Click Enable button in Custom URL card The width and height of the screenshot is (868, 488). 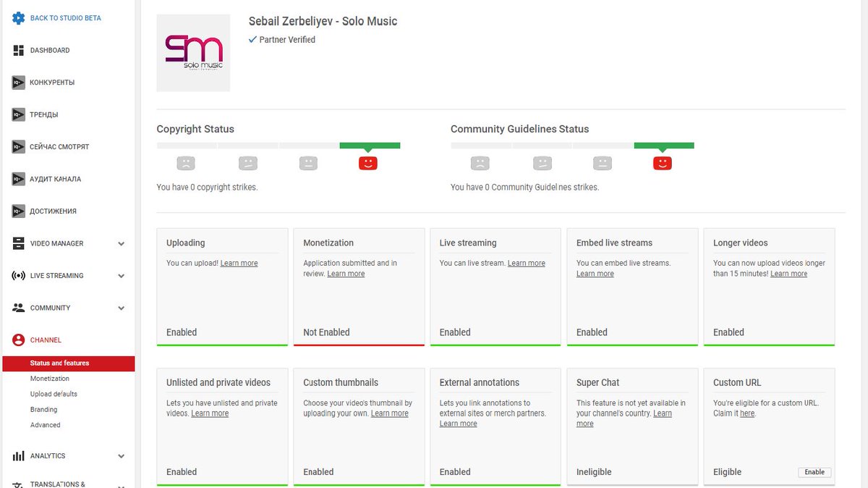point(814,472)
